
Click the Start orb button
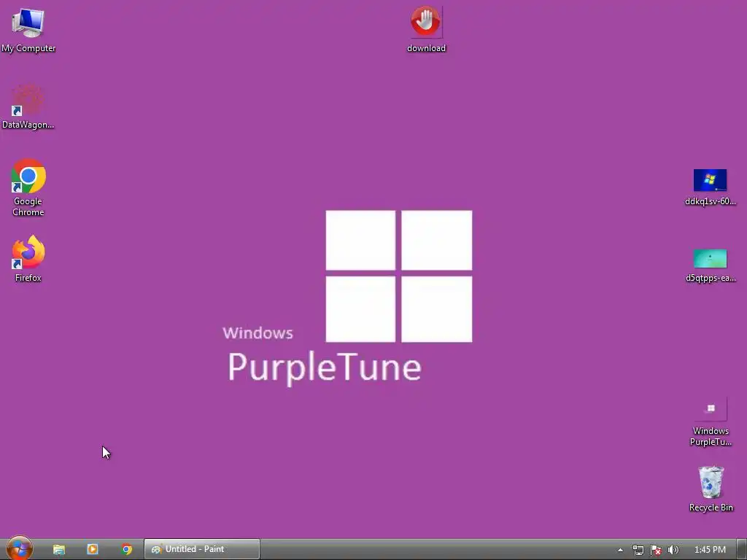point(20,548)
